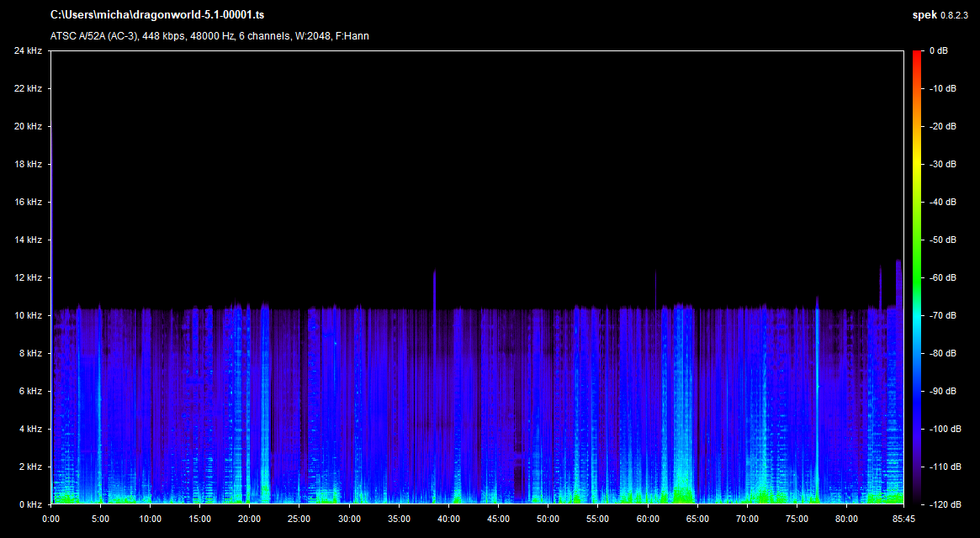Click the 18 kHz frequency axis label
The width and height of the screenshot is (980, 538).
[28, 165]
